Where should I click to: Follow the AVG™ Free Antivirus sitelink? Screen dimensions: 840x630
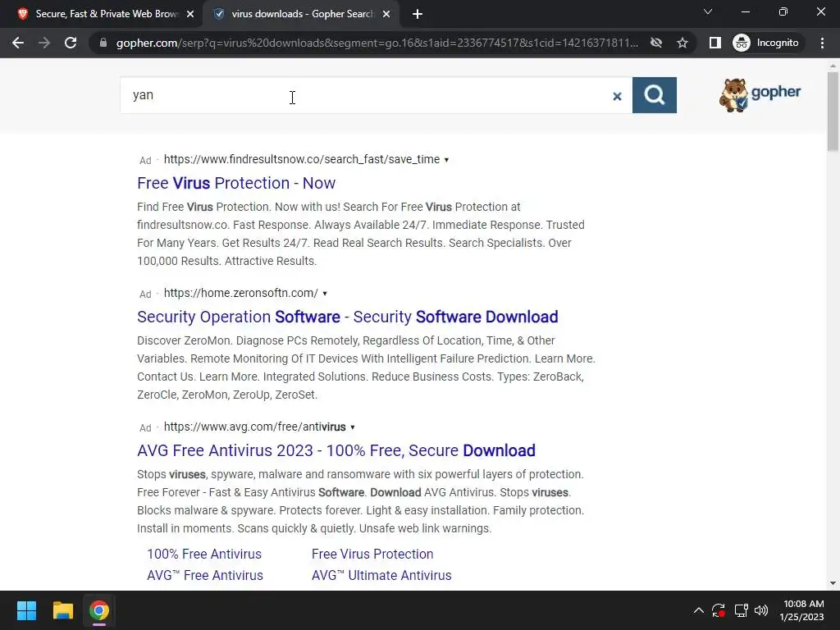pos(205,575)
